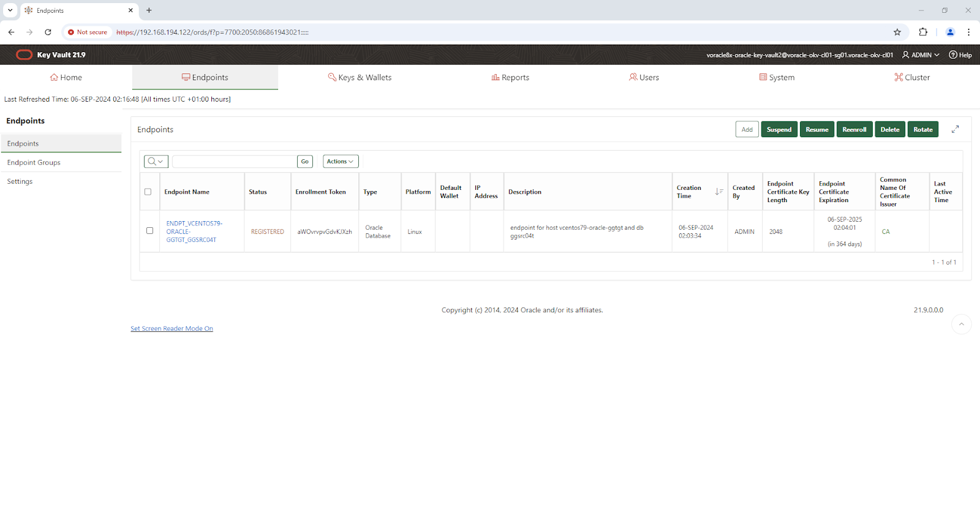The height and width of the screenshot is (531, 980).
Task: Click the Delete button
Action: point(890,129)
